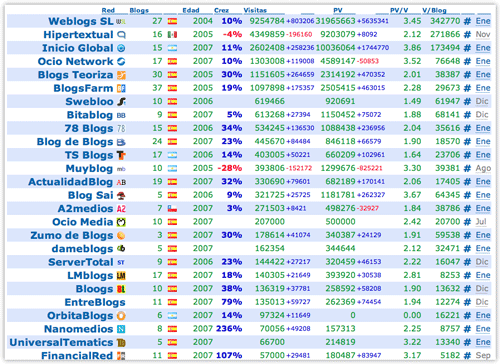
Task: Click the Argentina flag in Muyblog row
Action: [172, 169]
